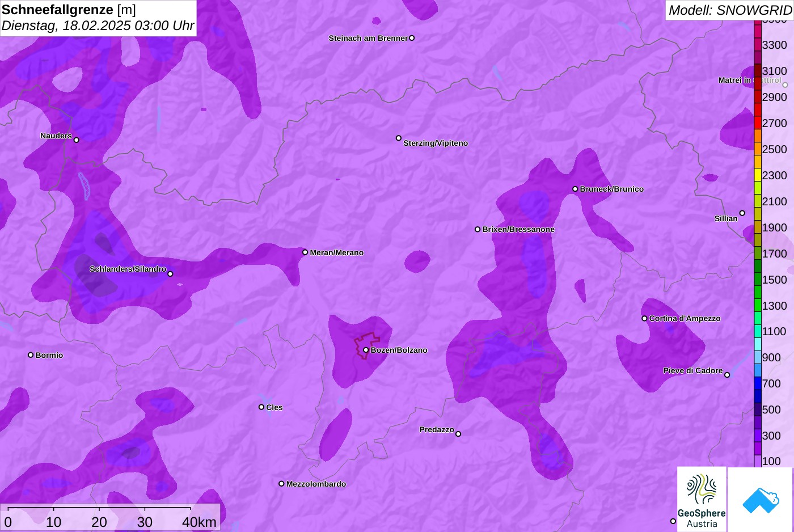Viewport: 794px width, 532px height.
Task: Click the Modell: SNOWGRID label
Action: [x=730, y=10]
